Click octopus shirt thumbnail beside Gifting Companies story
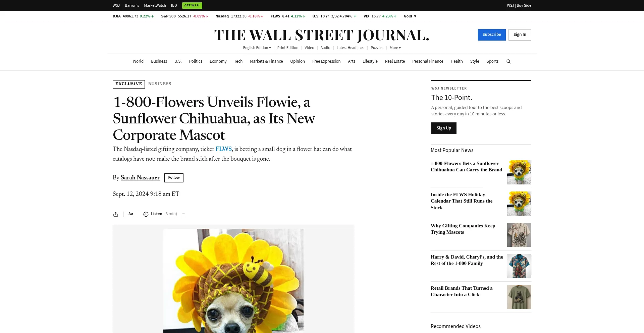Screen dimensions: 644x333 pyautogui.click(x=519, y=235)
